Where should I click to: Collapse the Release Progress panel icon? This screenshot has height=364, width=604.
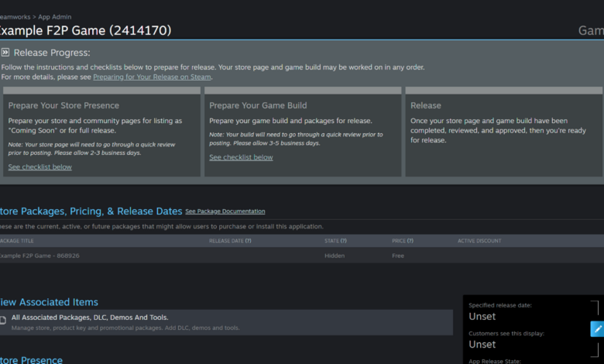pyautogui.click(x=5, y=53)
